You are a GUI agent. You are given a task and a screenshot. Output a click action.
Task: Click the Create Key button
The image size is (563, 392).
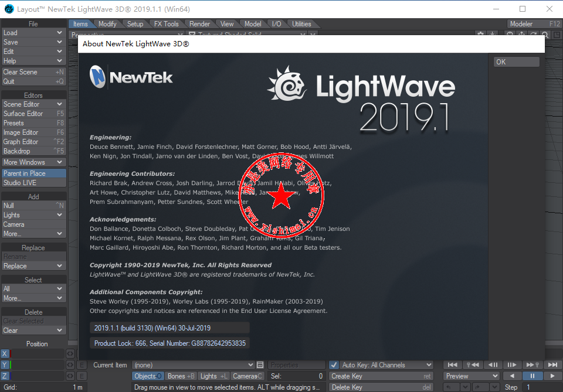coord(381,376)
